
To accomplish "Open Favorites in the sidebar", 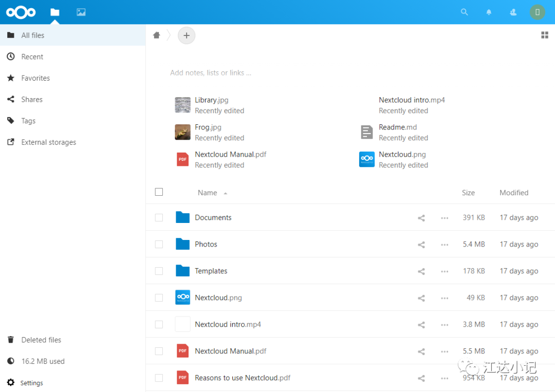I will tap(72, 78).
